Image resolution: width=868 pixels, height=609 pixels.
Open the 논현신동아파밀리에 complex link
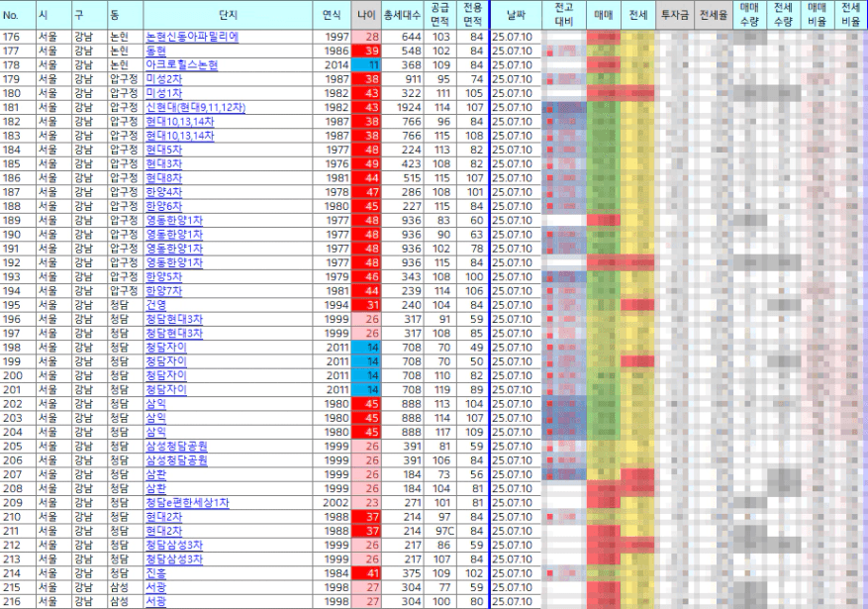pos(192,37)
